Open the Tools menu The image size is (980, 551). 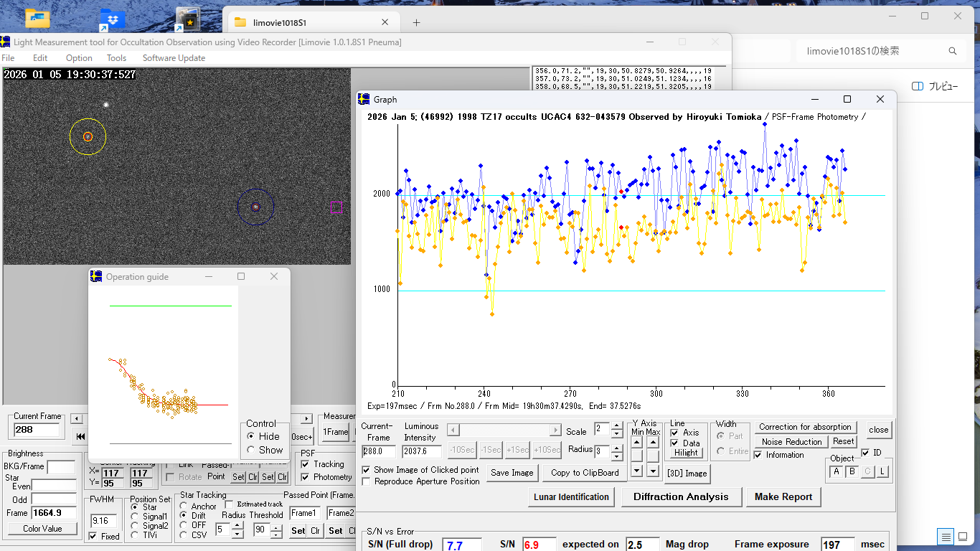click(116, 58)
